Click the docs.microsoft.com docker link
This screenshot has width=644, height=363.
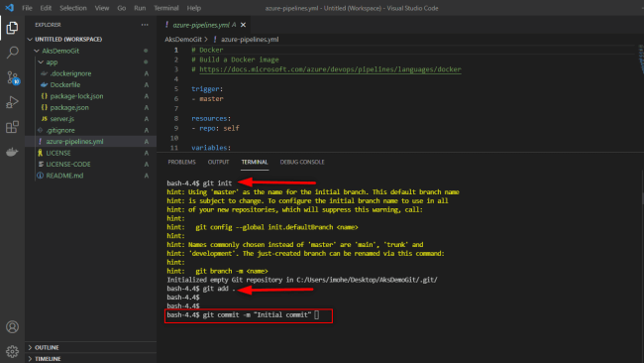(330, 69)
